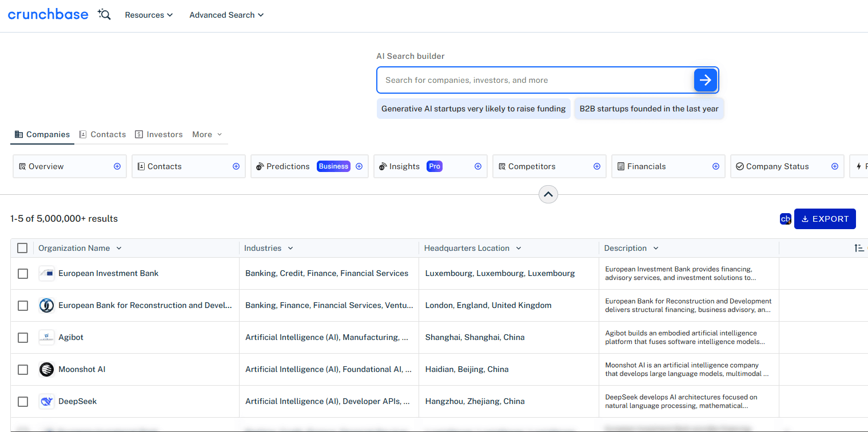Image resolution: width=868 pixels, height=432 pixels.
Task: Collapse the column groups with the chevron-up button
Action: [548, 194]
